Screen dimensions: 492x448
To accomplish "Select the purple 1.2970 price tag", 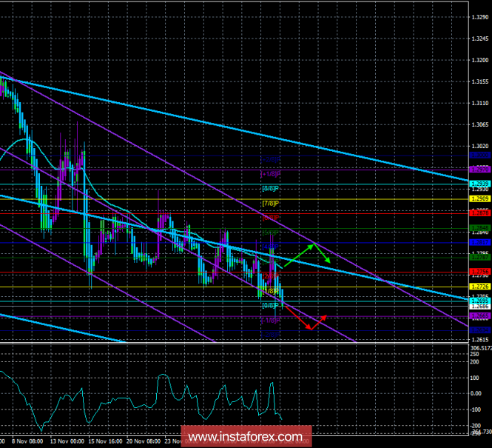I will point(480,170).
